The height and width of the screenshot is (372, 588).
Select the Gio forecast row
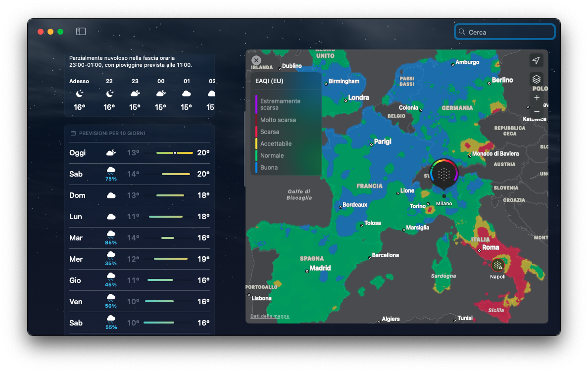140,280
